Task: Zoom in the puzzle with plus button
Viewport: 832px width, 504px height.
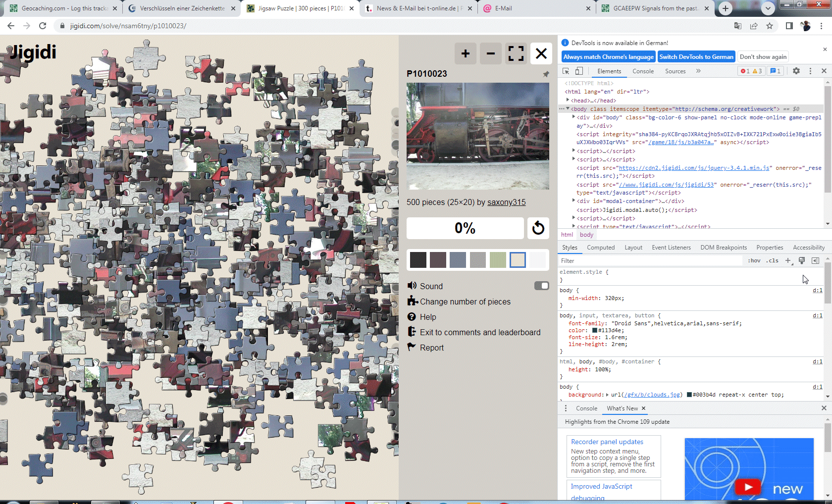Action: tap(466, 53)
